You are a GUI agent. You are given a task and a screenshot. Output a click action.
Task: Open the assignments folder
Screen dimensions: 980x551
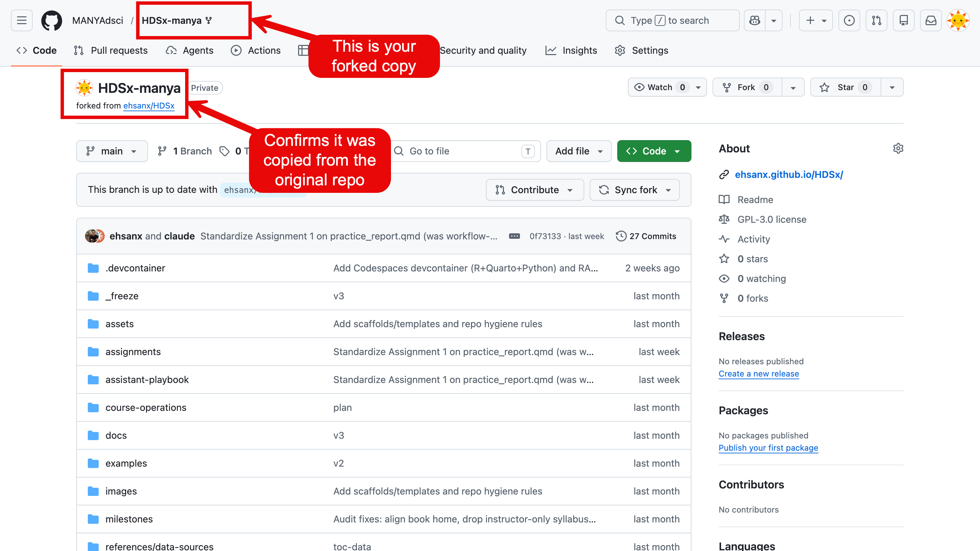(x=133, y=352)
